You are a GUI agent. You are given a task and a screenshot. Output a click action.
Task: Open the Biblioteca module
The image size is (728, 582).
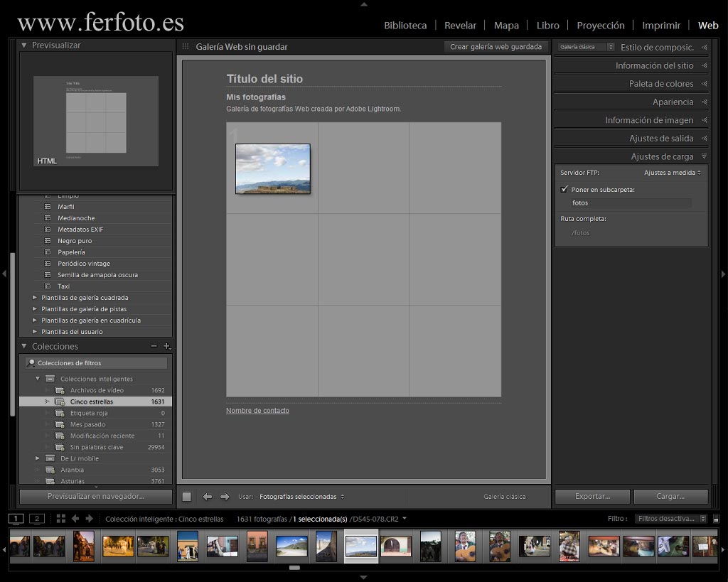[405, 26]
